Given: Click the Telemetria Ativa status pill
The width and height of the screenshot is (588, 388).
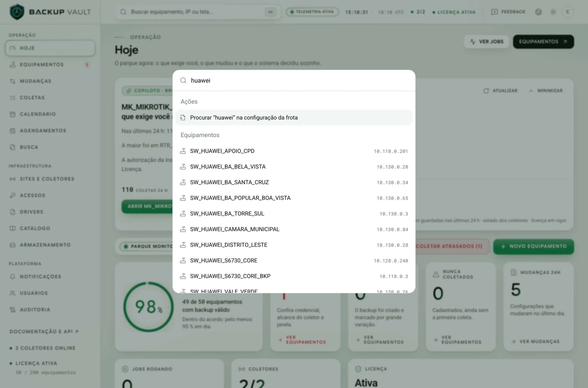Looking at the screenshot, I should [312, 12].
